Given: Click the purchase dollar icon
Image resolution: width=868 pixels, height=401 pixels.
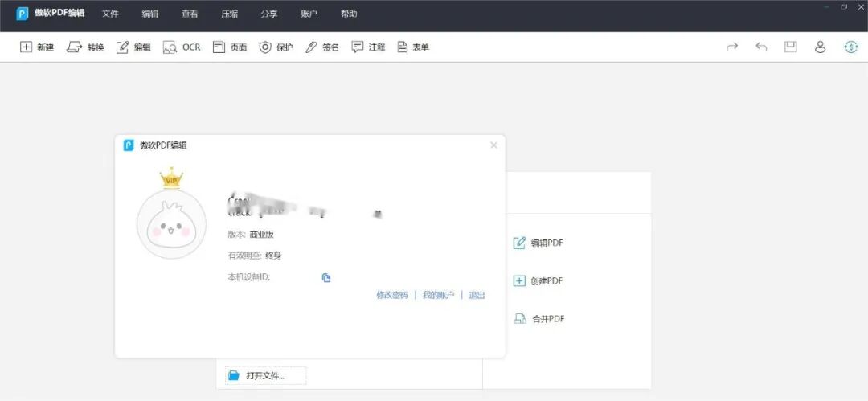Looking at the screenshot, I should click(x=850, y=47).
